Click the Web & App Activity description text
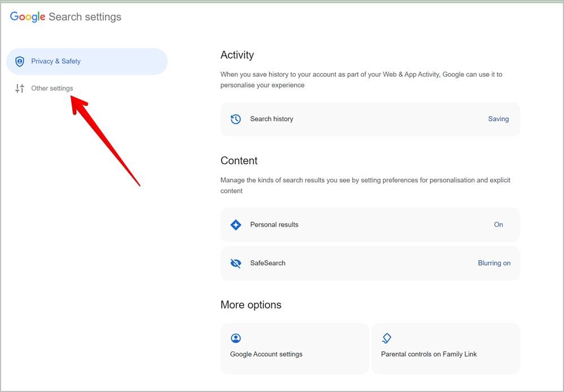Viewport: 564px width, 392px height. click(361, 80)
